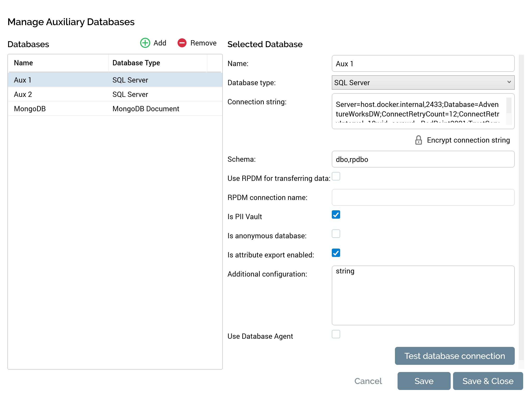The image size is (532, 400).
Task: Click the Save button
Action: click(x=424, y=381)
